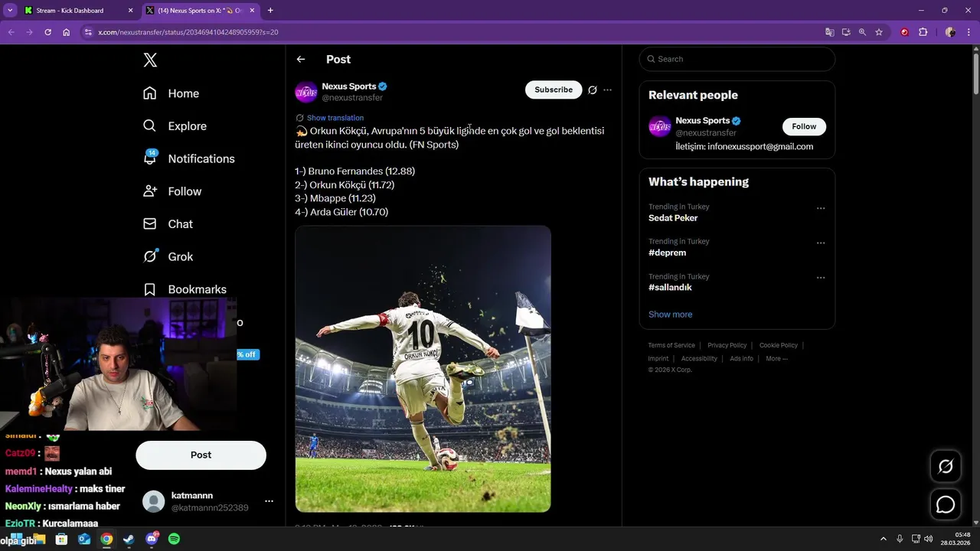Click the X search field
Image resolution: width=980 pixels, height=551 pixels.
(737, 59)
